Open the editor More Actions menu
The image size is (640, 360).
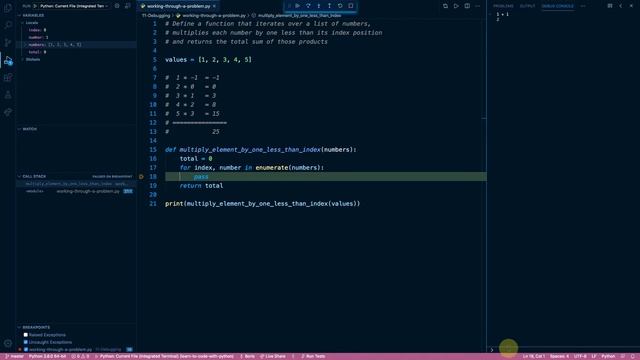tap(478, 6)
